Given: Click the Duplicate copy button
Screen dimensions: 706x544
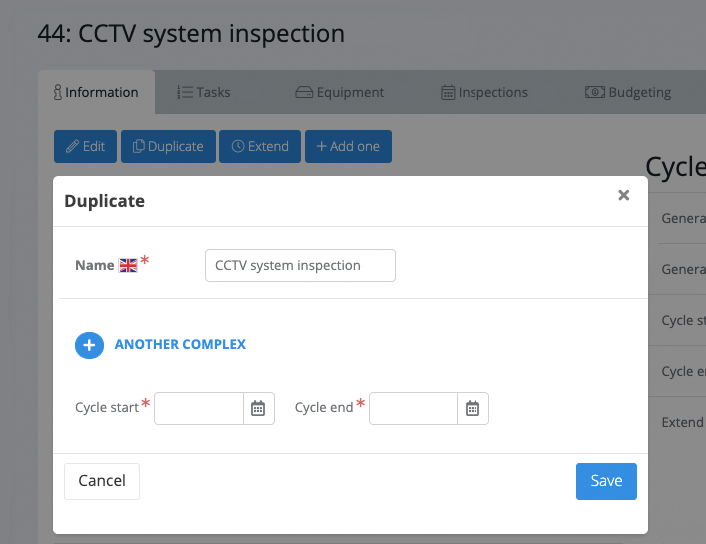Looking at the screenshot, I should pos(168,146).
